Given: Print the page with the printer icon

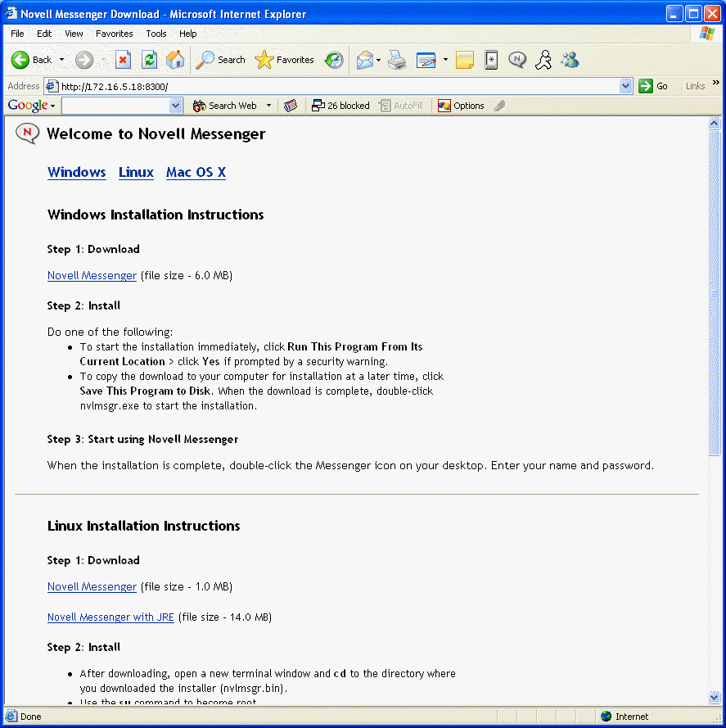Looking at the screenshot, I should point(397,60).
